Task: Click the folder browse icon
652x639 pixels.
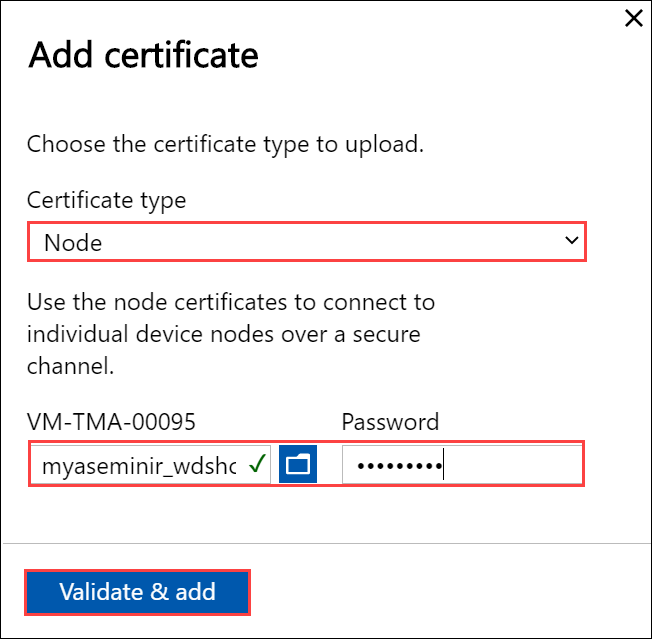Action: click(298, 464)
